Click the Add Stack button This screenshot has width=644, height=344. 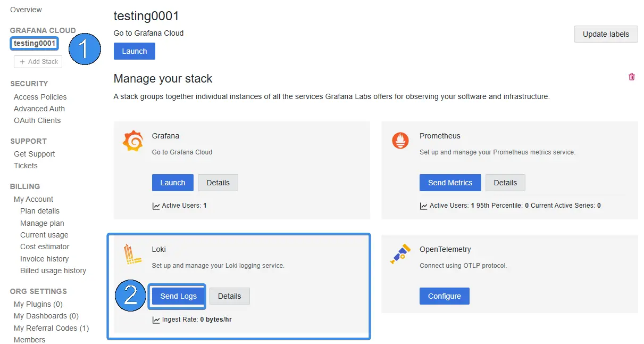click(38, 62)
